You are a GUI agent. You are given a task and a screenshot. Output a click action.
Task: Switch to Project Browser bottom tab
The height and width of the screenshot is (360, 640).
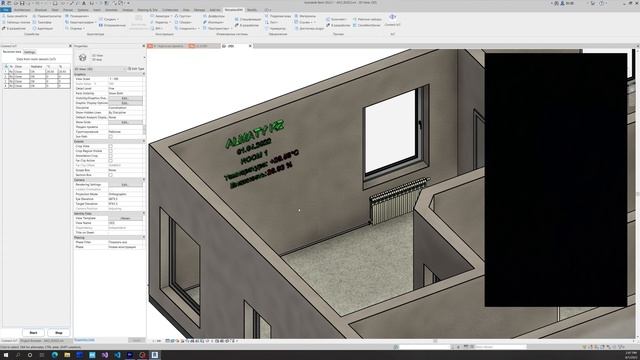point(42,340)
